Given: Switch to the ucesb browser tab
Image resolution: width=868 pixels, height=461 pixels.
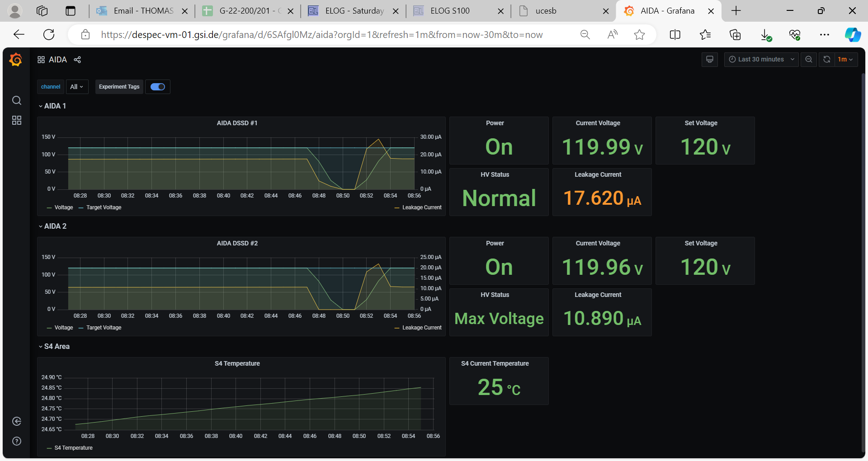Looking at the screenshot, I should (x=546, y=11).
